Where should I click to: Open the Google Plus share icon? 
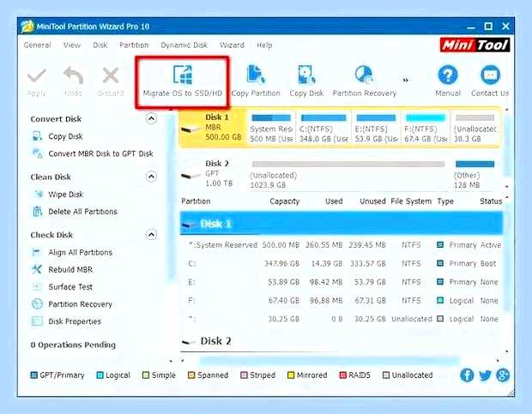pyautogui.click(x=503, y=375)
